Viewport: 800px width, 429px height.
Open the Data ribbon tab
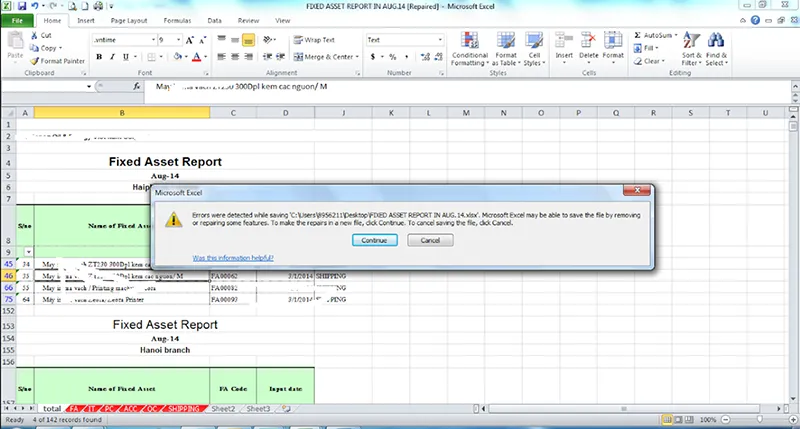[214, 21]
